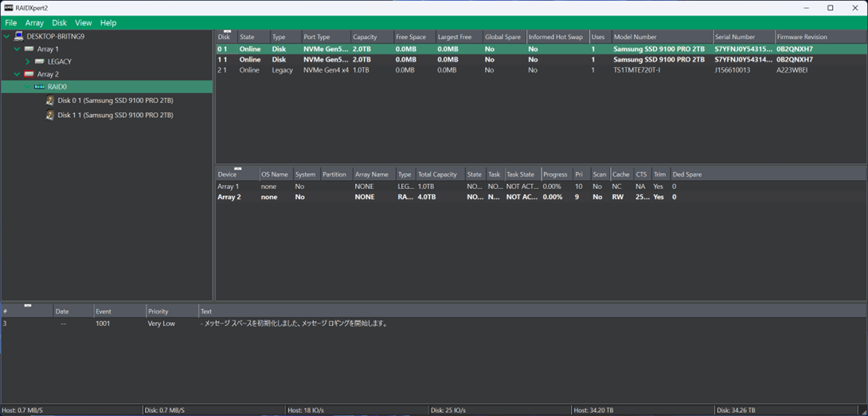Viewport: 868px width, 416px height.
Task: Click the red Array 2 icon
Action: point(29,74)
